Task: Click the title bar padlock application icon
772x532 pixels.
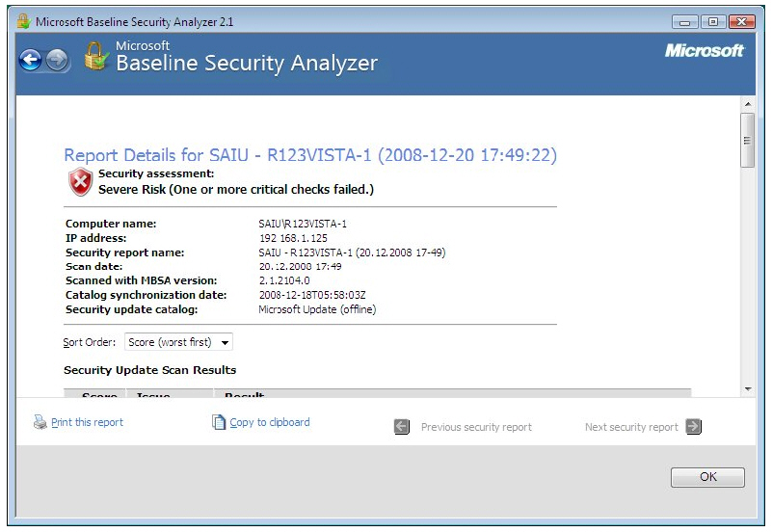Action: tap(23, 21)
